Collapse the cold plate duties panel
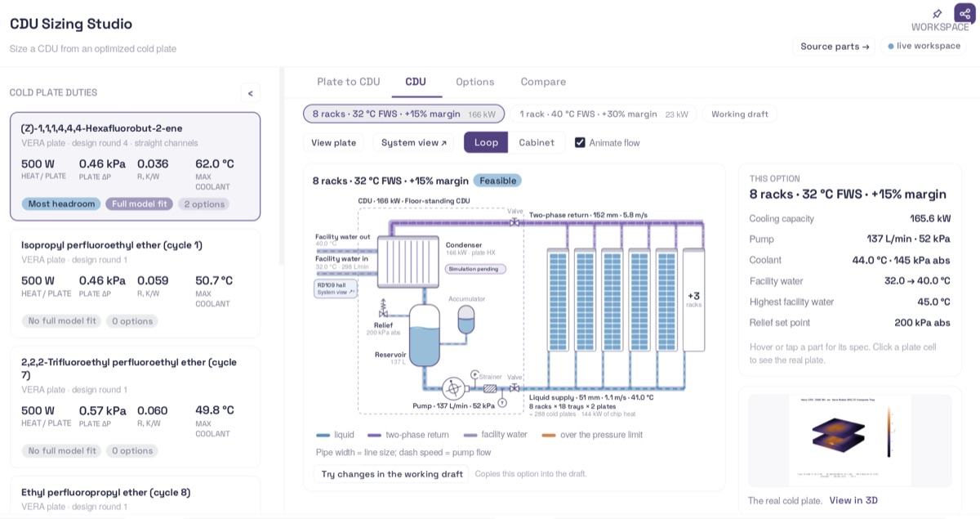 (251, 93)
